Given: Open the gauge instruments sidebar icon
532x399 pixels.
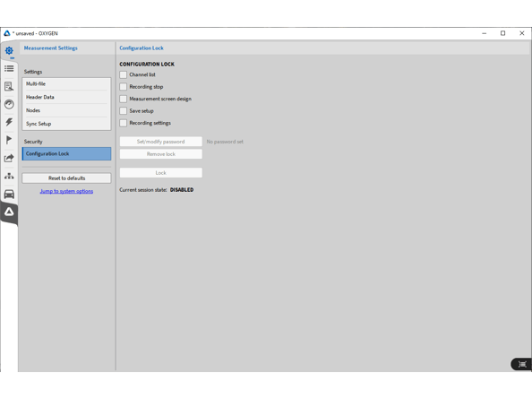Looking at the screenshot, I should coord(9,104).
